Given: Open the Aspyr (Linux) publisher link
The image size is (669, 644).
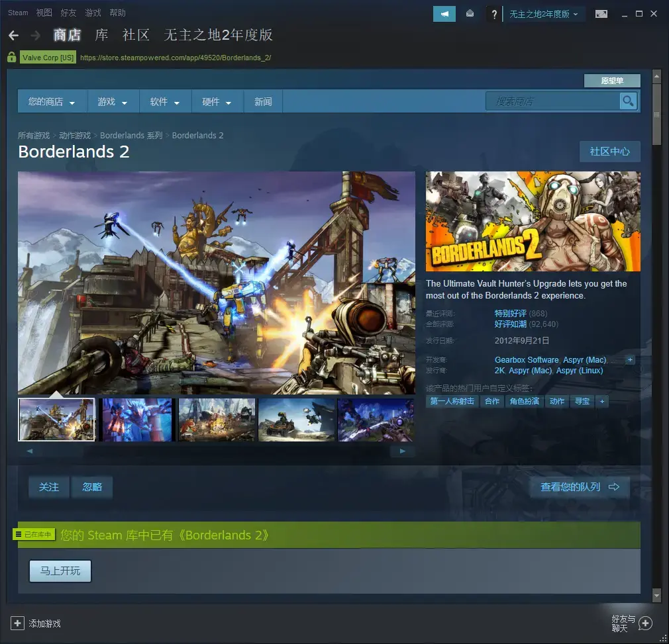Looking at the screenshot, I should (x=580, y=371).
